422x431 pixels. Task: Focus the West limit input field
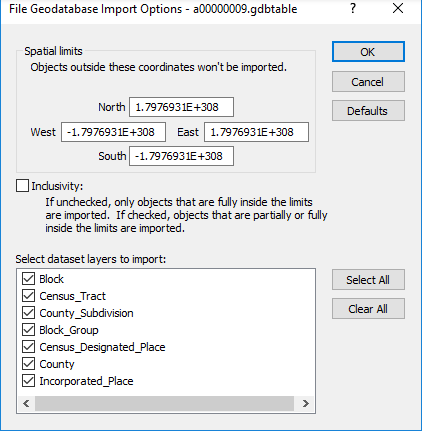113,132
